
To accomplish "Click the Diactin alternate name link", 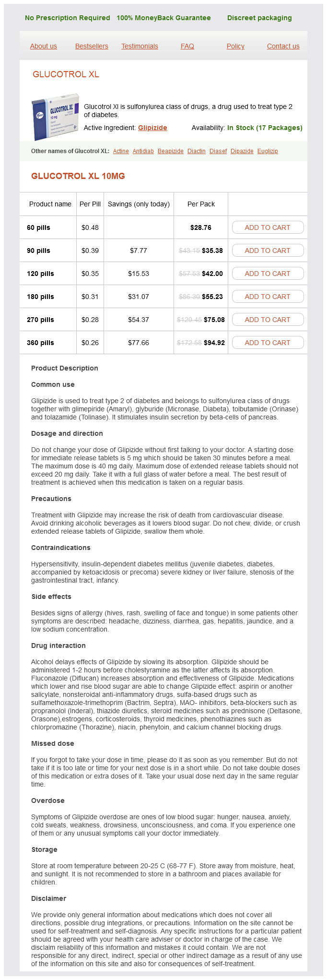I will pos(197,151).
